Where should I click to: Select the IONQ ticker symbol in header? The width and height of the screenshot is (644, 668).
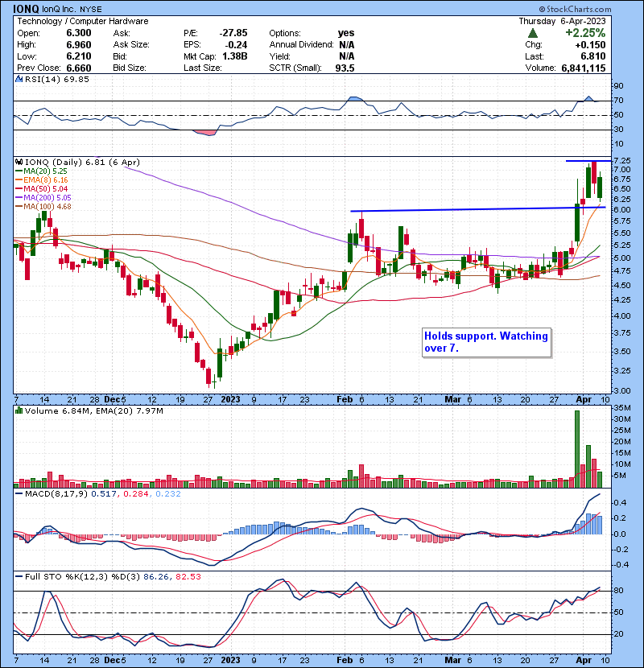(26, 9)
